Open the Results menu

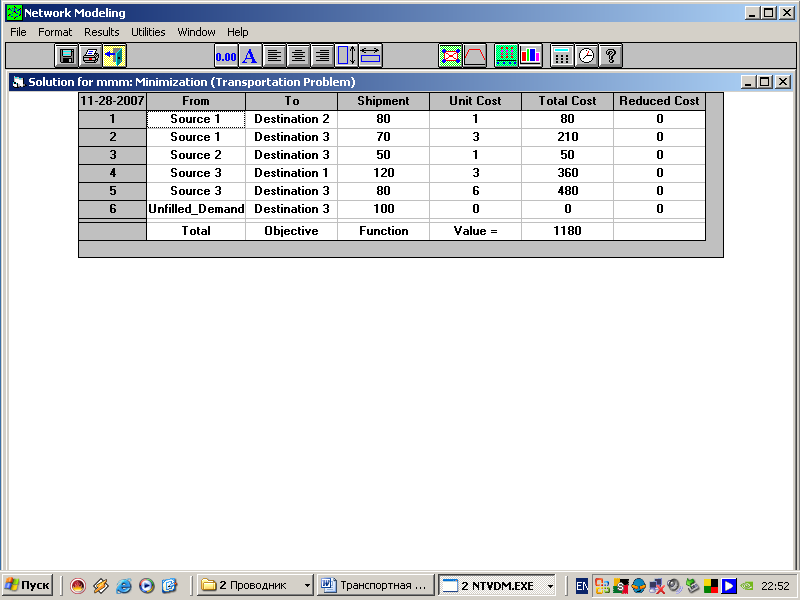[102, 32]
